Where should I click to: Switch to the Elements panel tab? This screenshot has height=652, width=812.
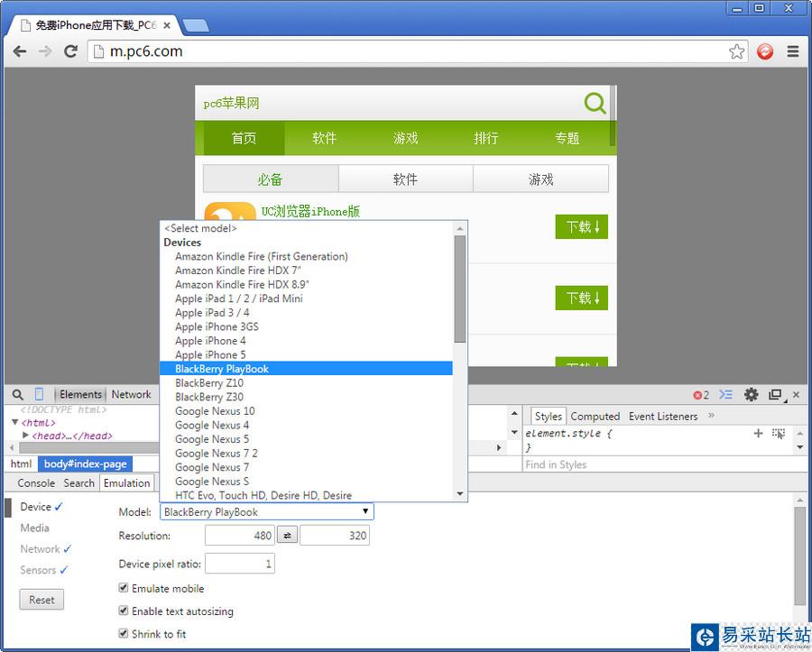click(80, 394)
